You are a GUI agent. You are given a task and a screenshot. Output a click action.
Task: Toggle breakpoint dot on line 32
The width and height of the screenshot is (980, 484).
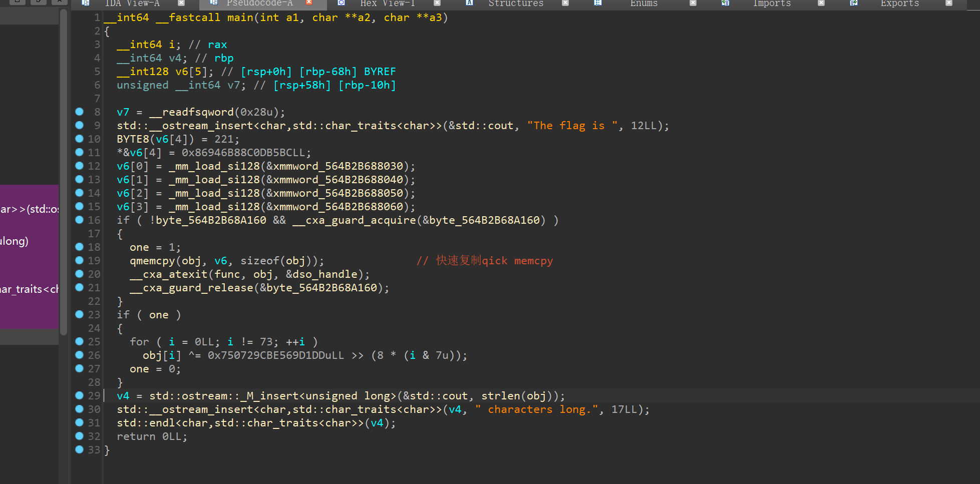point(79,436)
